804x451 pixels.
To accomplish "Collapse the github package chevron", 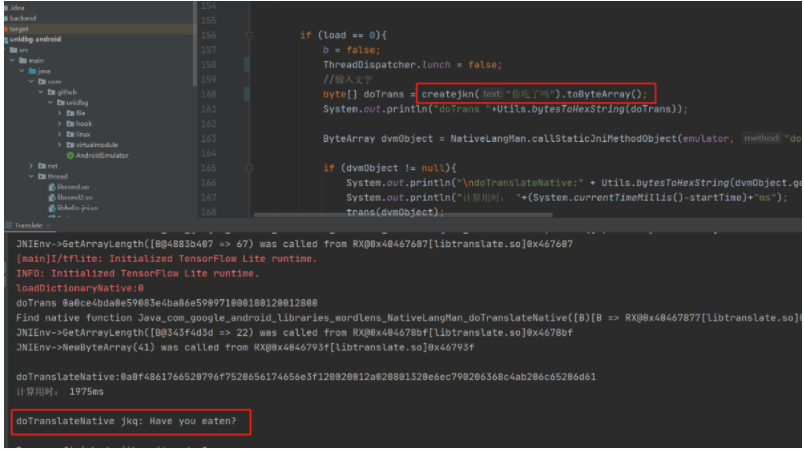I will click(41, 92).
